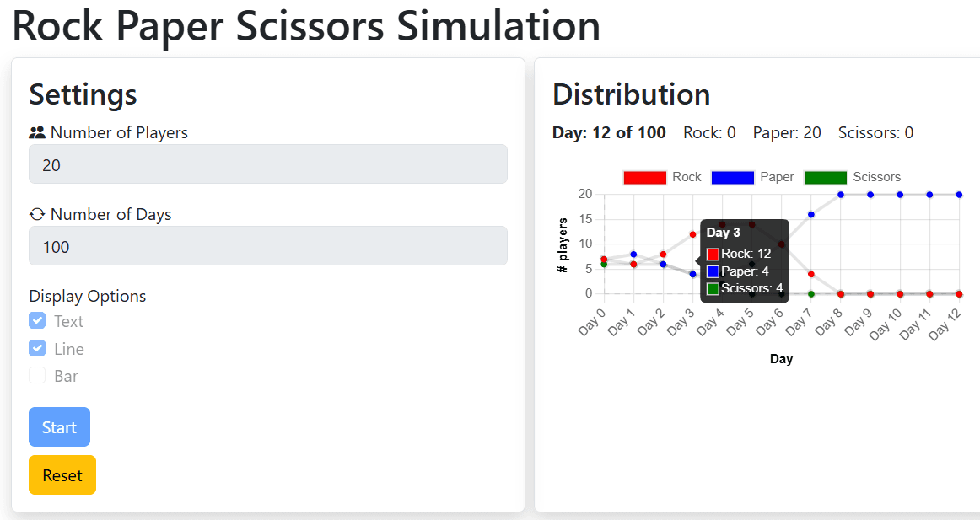
Task: Click the Distribution panel heading
Action: [x=631, y=94]
